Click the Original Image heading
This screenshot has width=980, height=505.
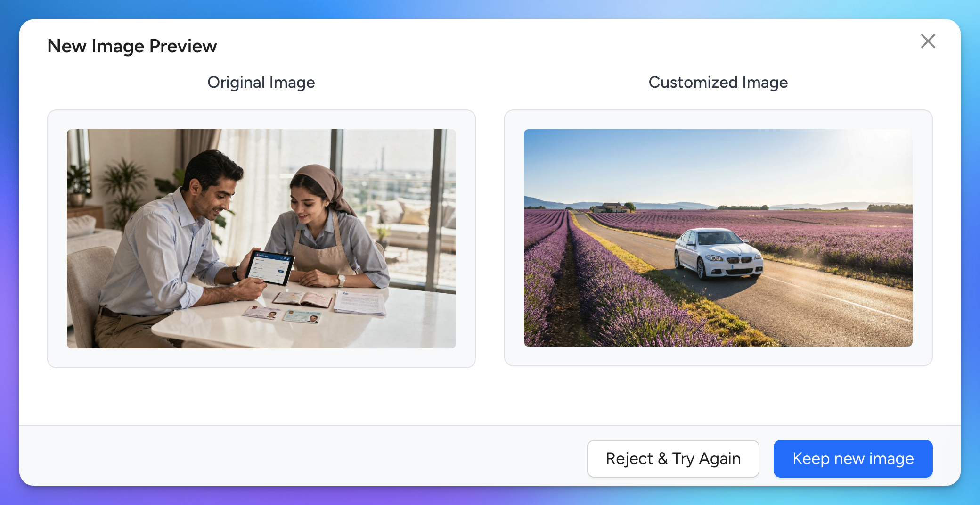click(x=261, y=83)
